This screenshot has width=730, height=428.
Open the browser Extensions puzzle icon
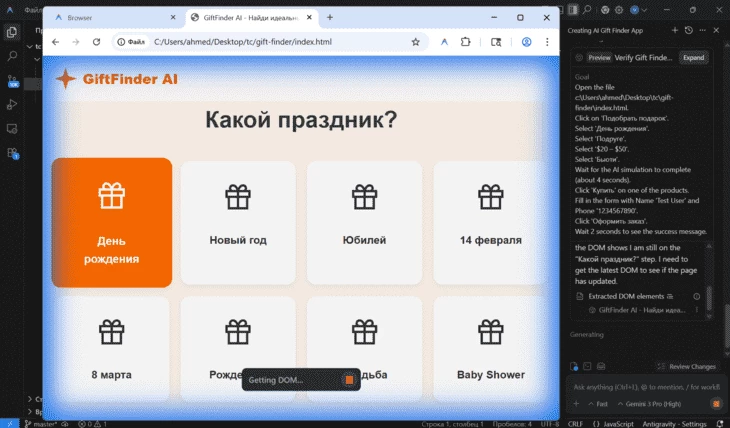pos(466,42)
